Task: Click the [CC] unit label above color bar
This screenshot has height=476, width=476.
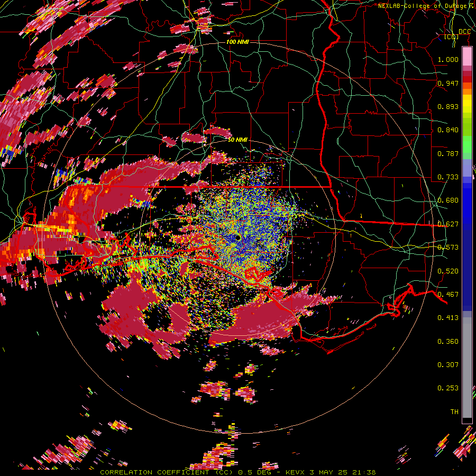Action: pos(452,37)
